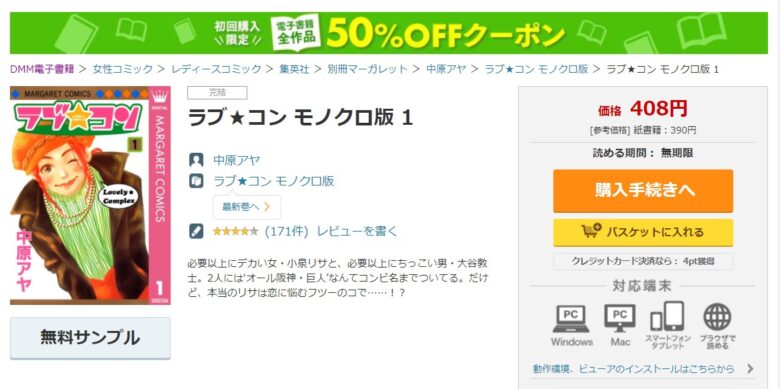This screenshot has height=389, width=780.
Task: Expand the viewer install info chevron
Action: point(750,369)
